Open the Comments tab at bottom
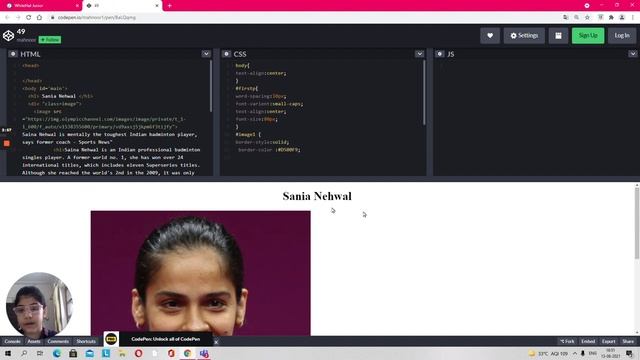 point(58,341)
